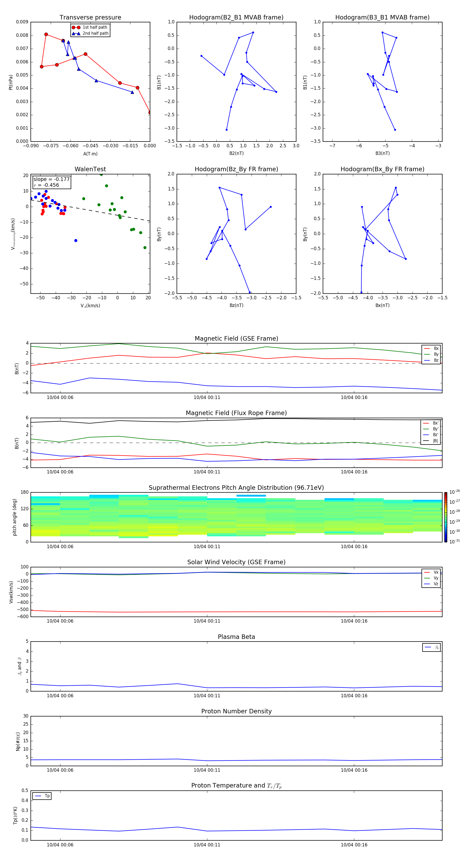Click the "Vsw(km/s)" y-axis label

point(11,592)
